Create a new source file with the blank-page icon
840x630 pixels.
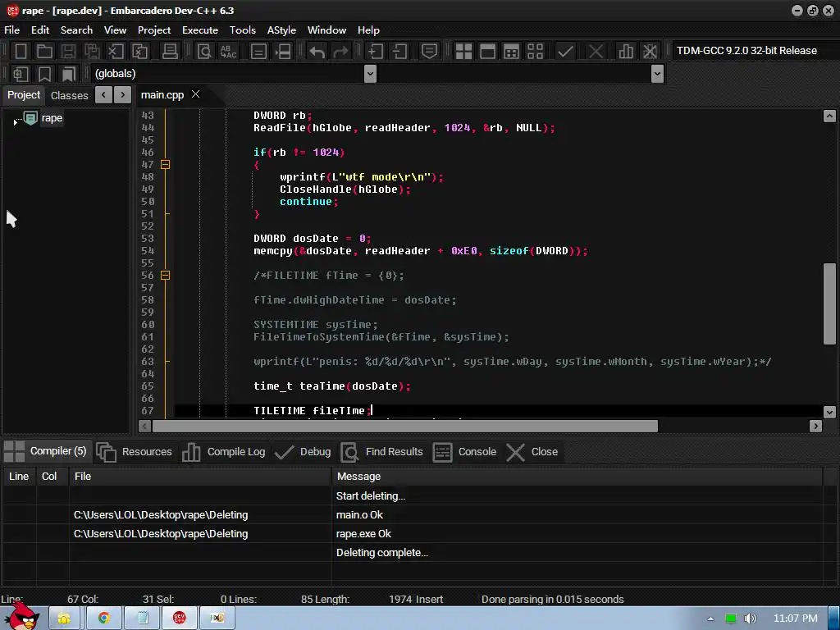point(21,52)
